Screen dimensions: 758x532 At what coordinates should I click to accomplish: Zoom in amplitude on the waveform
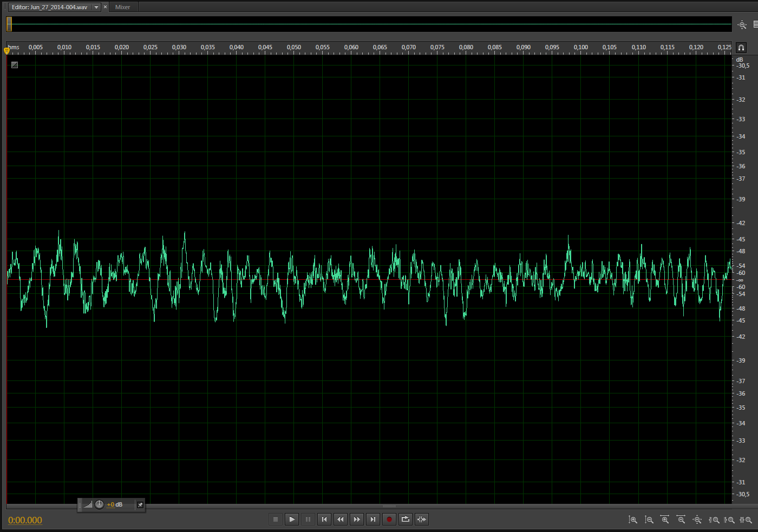(x=632, y=520)
